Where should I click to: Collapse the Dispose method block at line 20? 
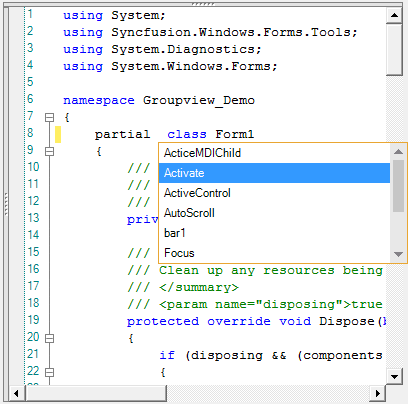49,339
